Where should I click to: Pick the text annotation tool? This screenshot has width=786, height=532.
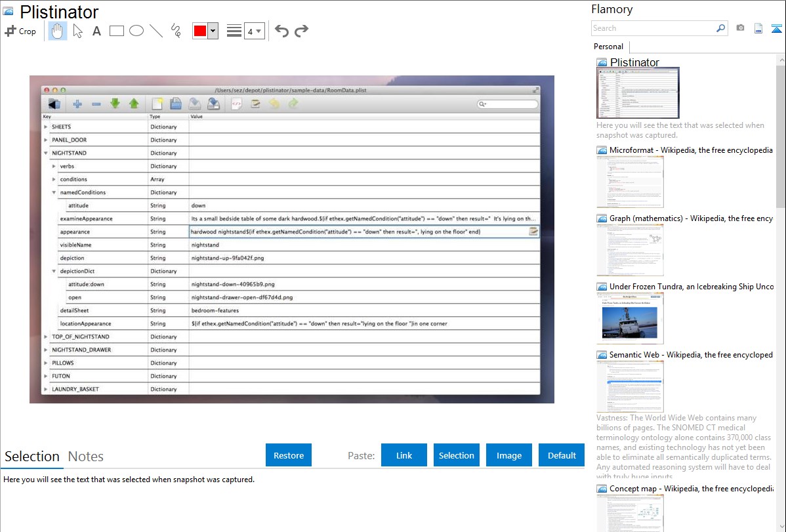click(x=96, y=31)
